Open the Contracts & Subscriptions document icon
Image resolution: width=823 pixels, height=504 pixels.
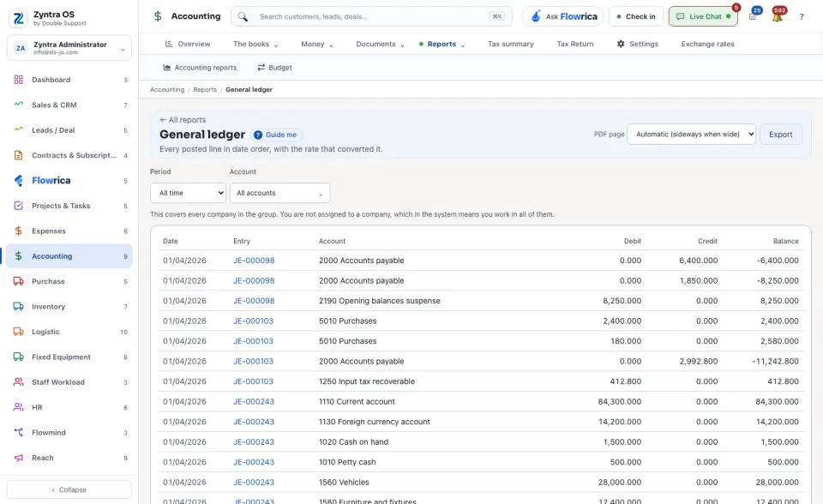point(18,155)
